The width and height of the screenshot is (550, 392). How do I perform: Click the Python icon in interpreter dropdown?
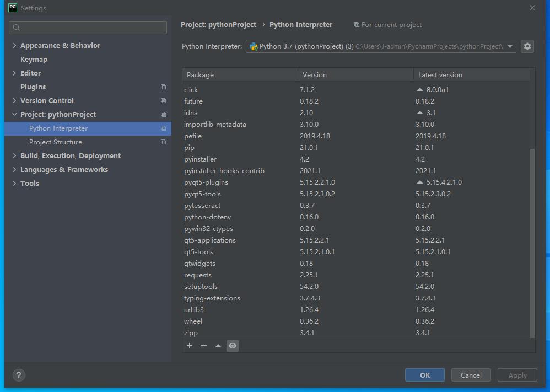tap(254, 46)
